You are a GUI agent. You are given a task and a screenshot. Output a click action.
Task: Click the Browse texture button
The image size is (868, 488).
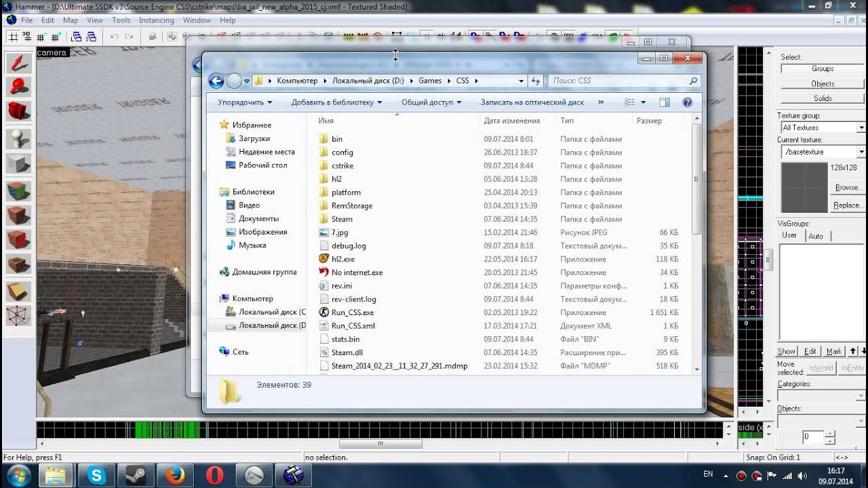click(x=847, y=187)
